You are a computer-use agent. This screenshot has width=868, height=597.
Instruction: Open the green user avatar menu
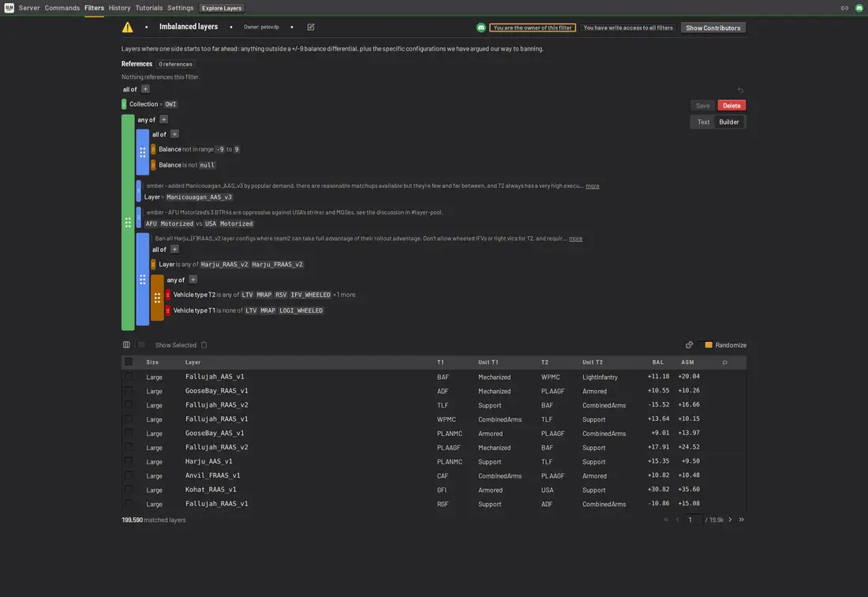point(859,8)
